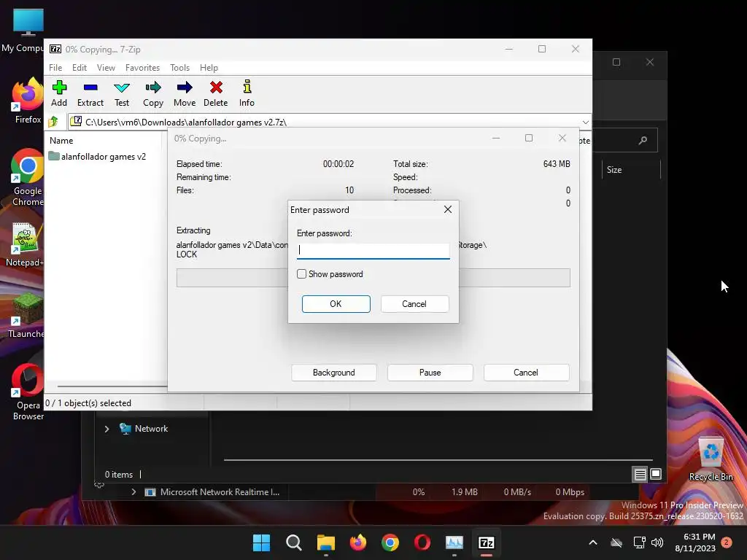Open the Help menu
The width and height of the screenshot is (747, 560).
click(x=209, y=68)
